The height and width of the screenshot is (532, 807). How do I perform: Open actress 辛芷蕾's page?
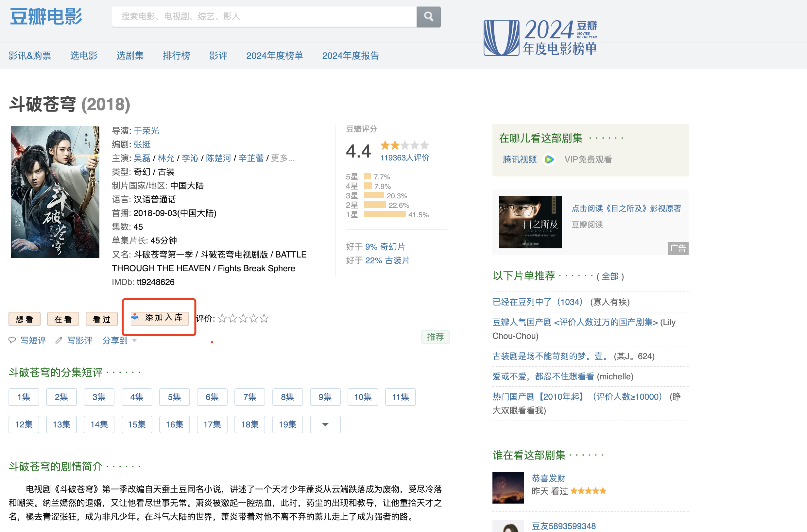click(251, 158)
